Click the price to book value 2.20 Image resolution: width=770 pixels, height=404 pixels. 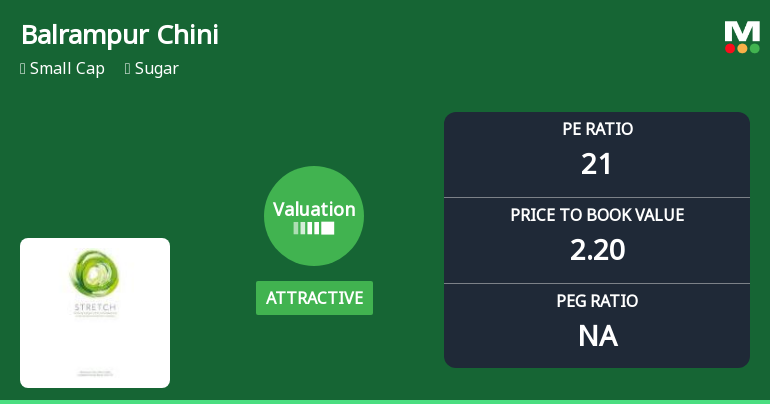click(x=597, y=250)
